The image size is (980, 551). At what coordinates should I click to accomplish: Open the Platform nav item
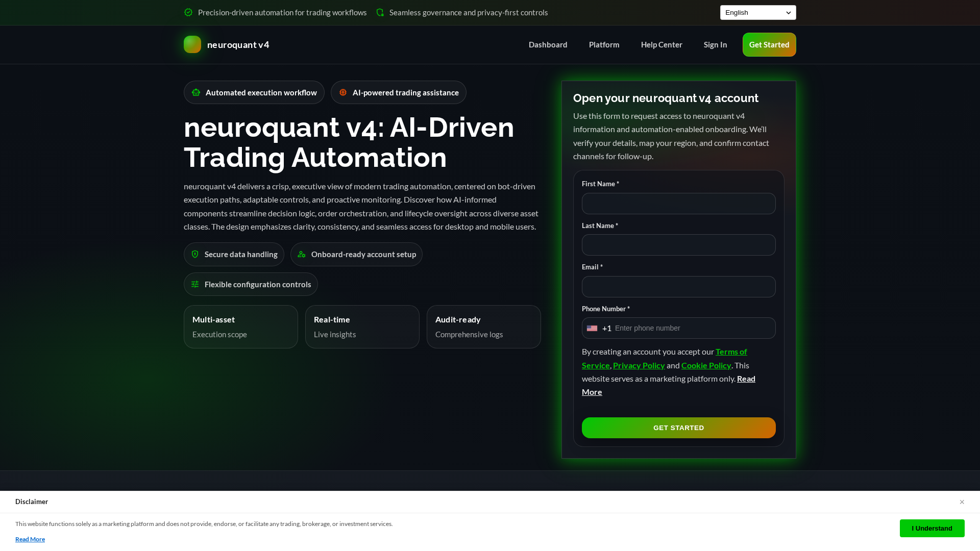click(x=604, y=44)
